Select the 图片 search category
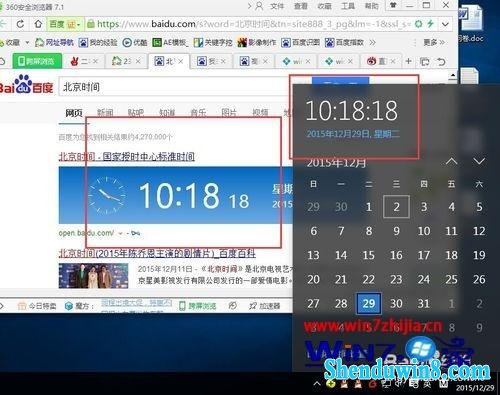Image resolution: width=500 pixels, height=395 pixels. pyautogui.click(x=229, y=113)
